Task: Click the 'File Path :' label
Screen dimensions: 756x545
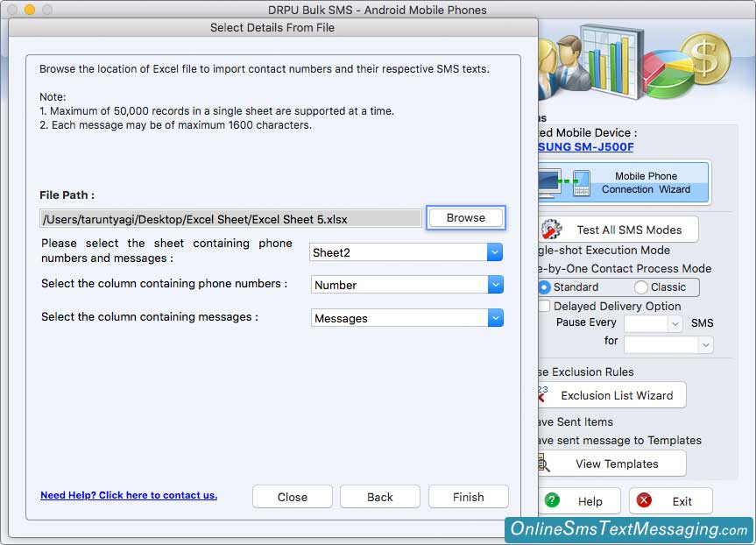Action: [67, 195]
